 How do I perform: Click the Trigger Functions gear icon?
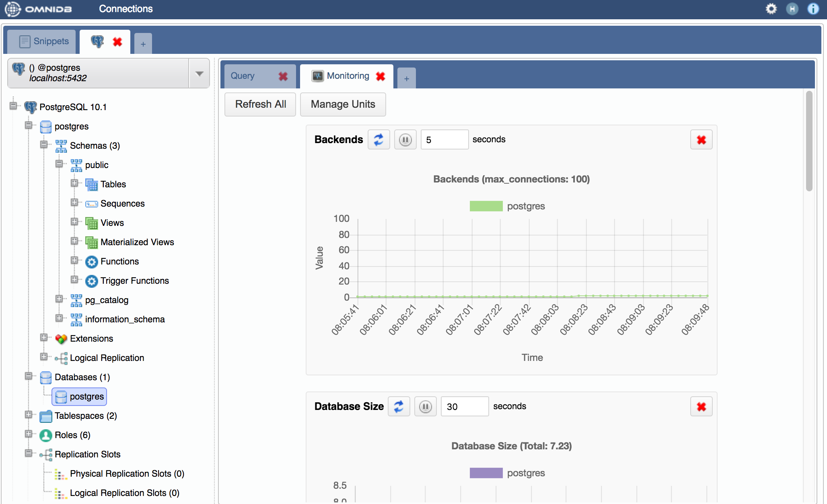[x=92, y=281]
